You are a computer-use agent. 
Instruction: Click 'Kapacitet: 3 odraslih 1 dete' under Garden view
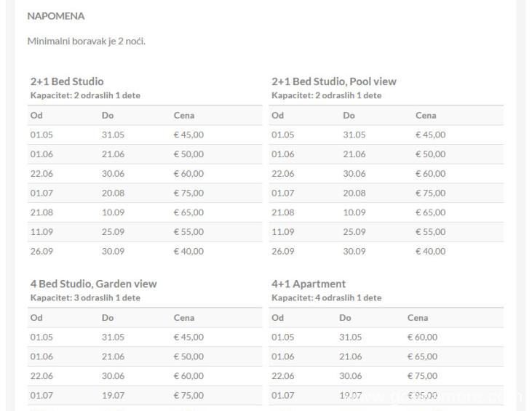tap(85, 298)
